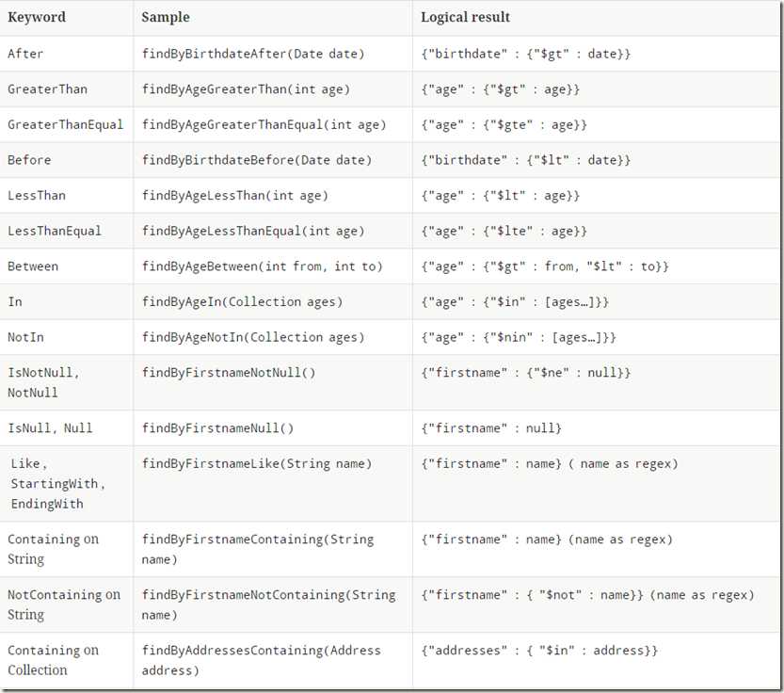Select the GreaterThanEqual keyword cell
Screen dimensions: 784x693
point(66,124)
